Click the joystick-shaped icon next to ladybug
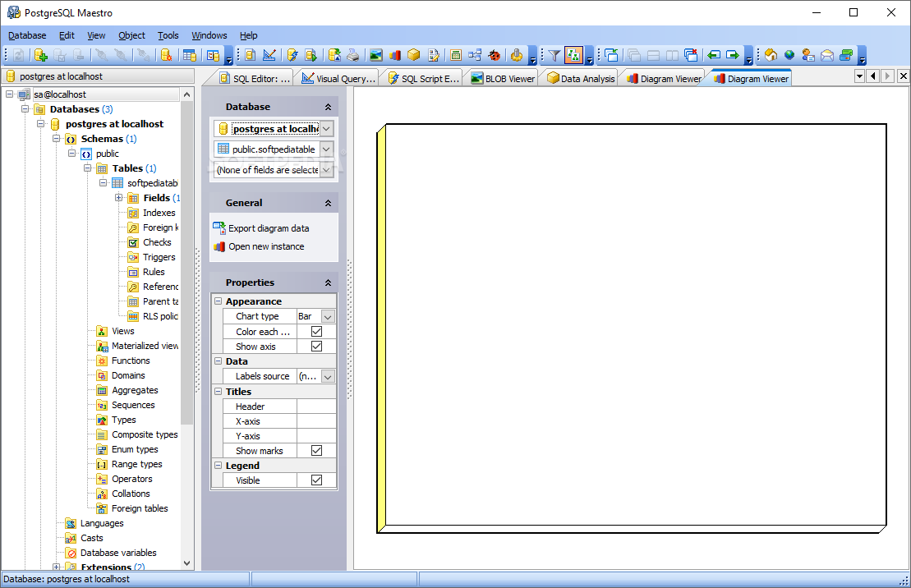 (x=517, y=55)
